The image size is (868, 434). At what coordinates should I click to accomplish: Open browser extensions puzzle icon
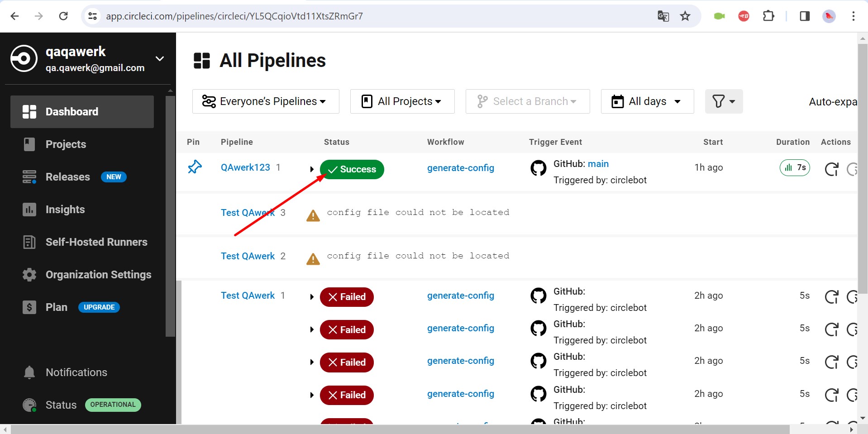(768, 16)
